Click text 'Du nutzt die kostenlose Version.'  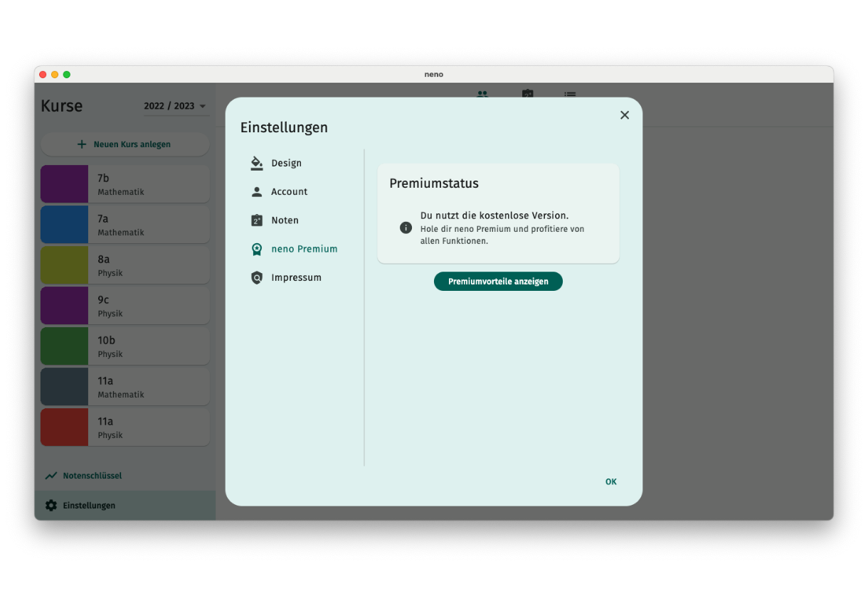494,215
